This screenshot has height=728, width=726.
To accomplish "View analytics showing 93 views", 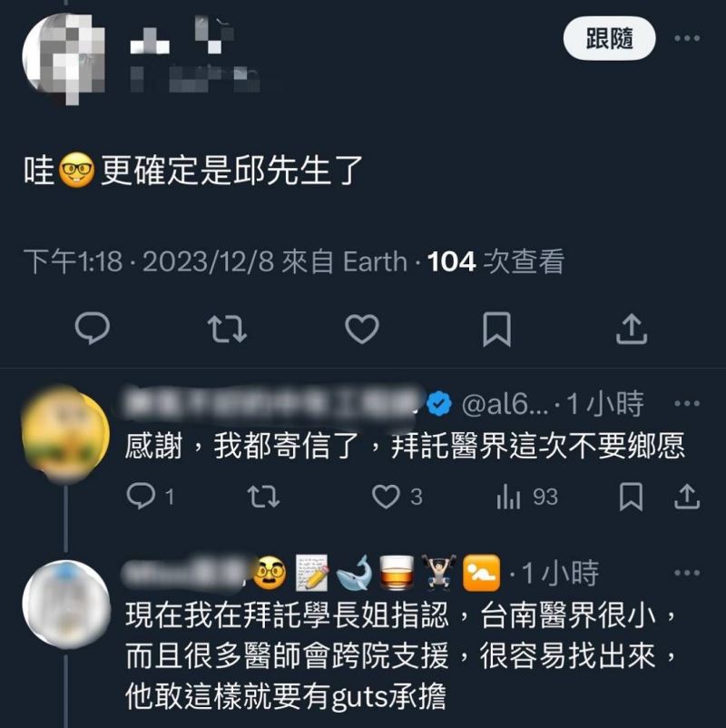I will [527, 497].
